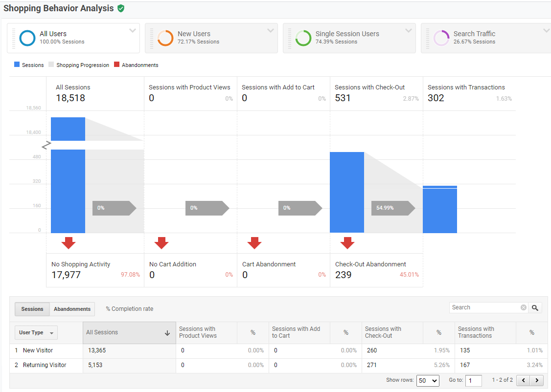Clear the search box via the x icon

(524, 307)
